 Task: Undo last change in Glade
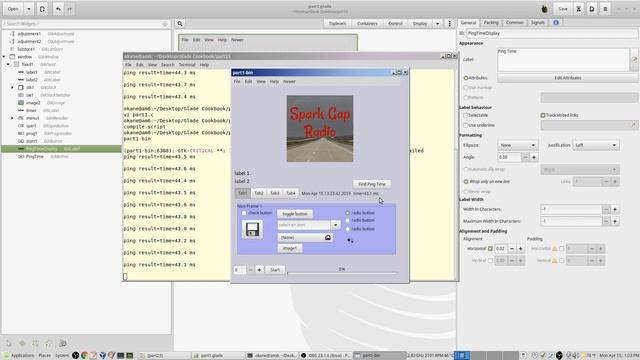tap(58, 9)
